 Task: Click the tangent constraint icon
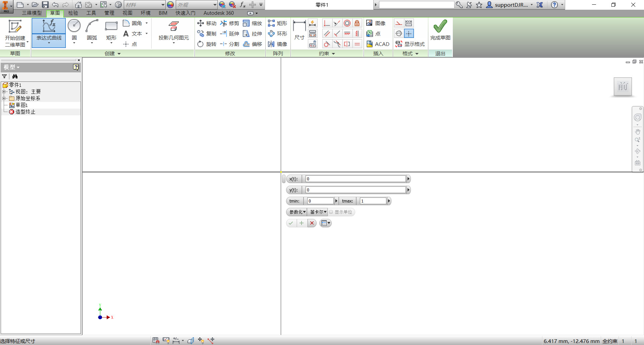point(327,44)
